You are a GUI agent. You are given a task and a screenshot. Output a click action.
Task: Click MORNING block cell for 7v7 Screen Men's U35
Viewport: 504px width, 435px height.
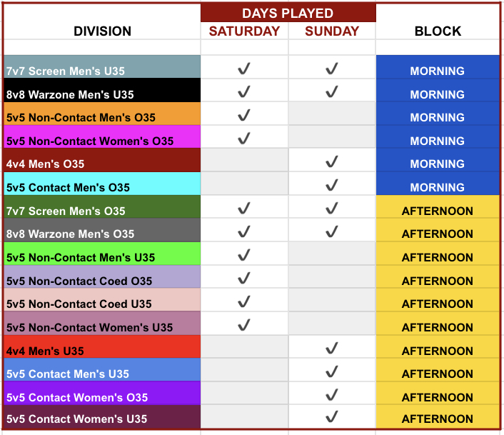pos(438,70)
